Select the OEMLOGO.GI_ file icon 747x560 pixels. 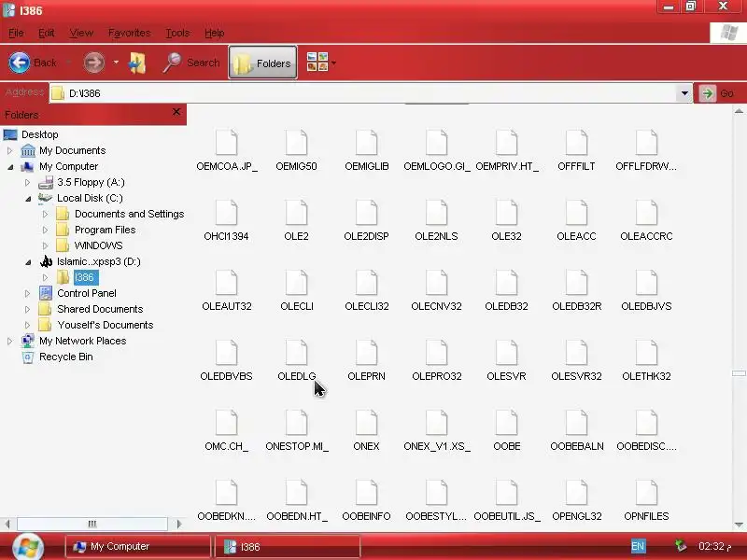point(436,142)
